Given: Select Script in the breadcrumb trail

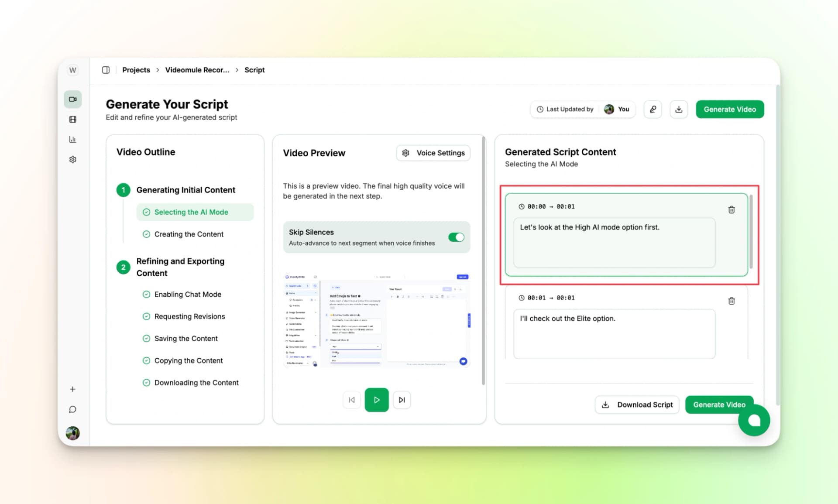Looking at the screenshot, I should [x=254, y=69].
